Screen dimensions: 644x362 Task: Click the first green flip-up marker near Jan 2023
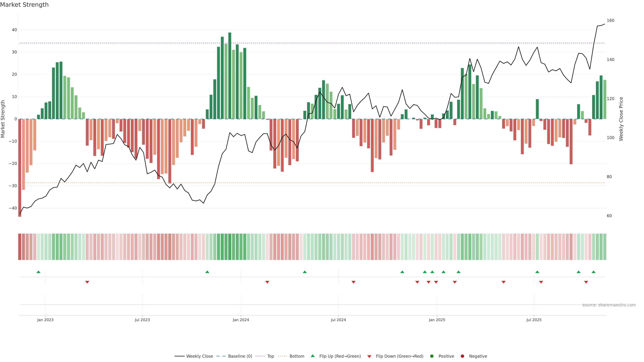pos(38,272)
